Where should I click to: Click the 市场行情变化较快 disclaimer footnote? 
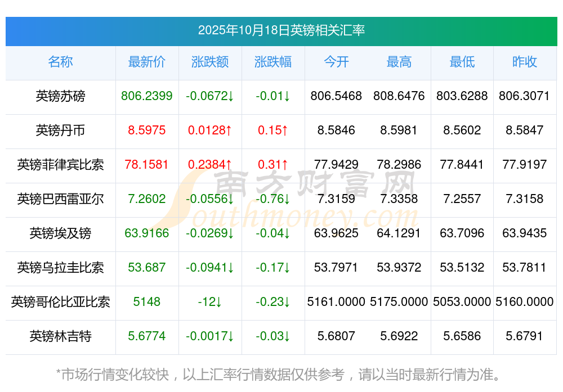point(279,375)
